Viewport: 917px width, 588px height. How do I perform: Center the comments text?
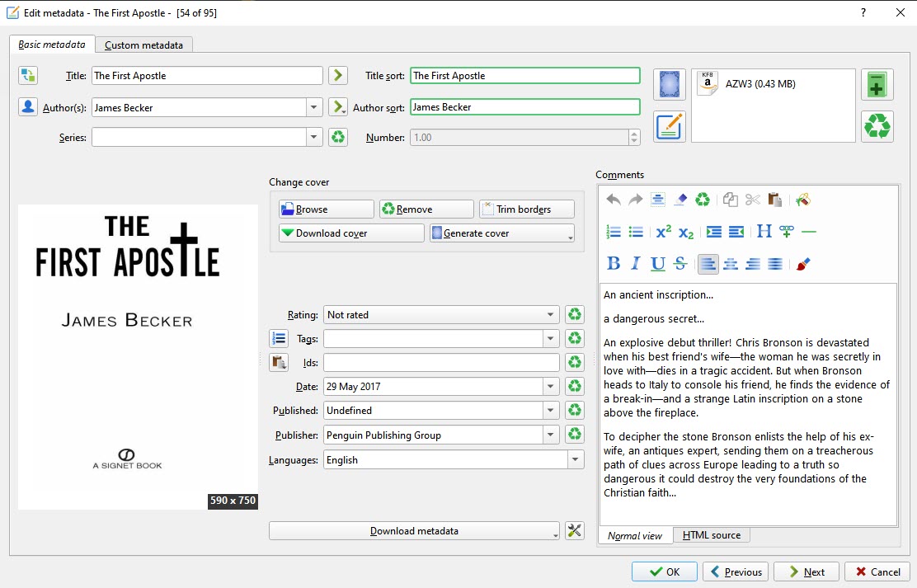tap(731, 264)
